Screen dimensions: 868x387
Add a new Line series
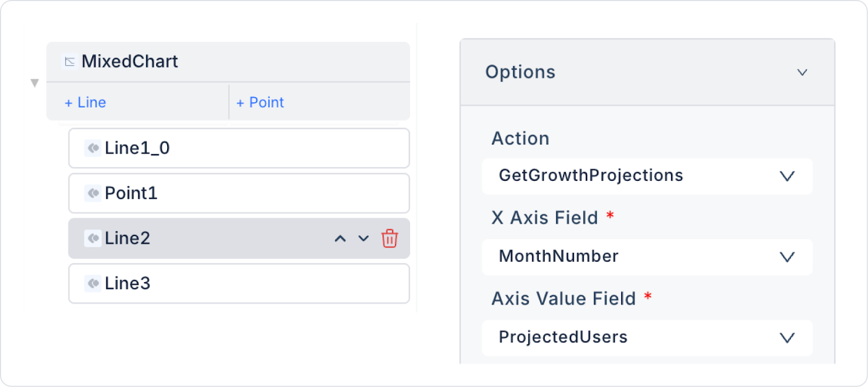tap(86, 103)
